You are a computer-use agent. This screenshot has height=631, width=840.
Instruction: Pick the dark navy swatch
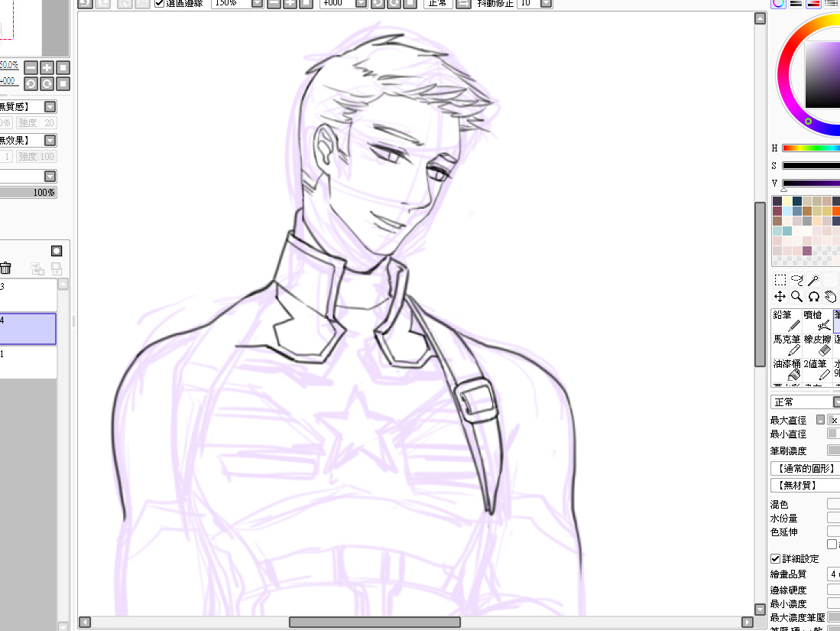797,201
